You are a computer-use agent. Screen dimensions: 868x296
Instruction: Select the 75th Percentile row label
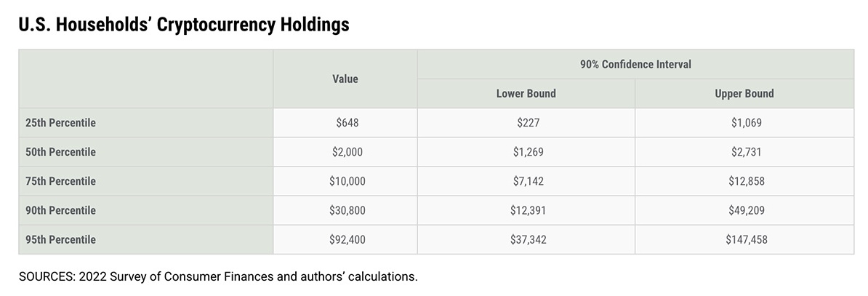click(60, 181)
